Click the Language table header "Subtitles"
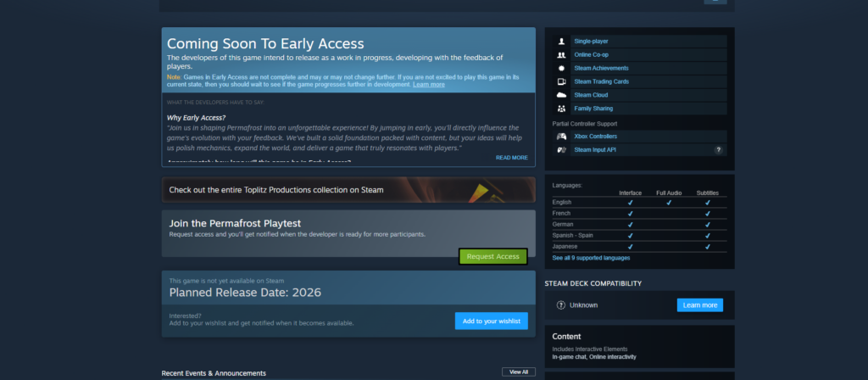The width and height of the screenshot is (868, 380). (x=708, y=193)
